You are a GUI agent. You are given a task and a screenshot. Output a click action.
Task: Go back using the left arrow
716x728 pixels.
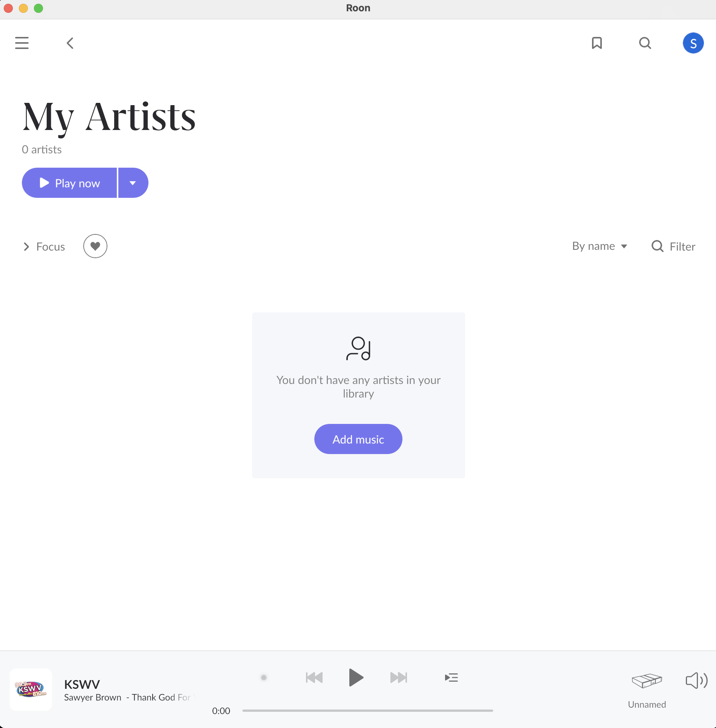pos(70,43)
